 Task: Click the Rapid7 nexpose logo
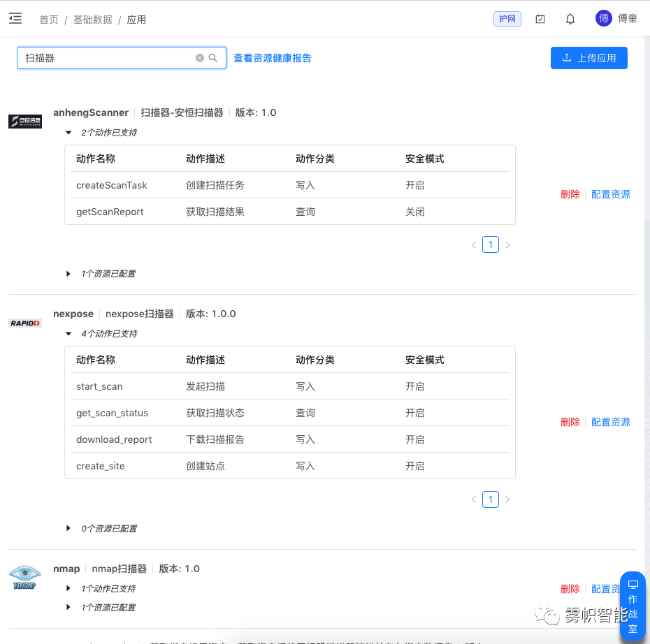[25, 323]
